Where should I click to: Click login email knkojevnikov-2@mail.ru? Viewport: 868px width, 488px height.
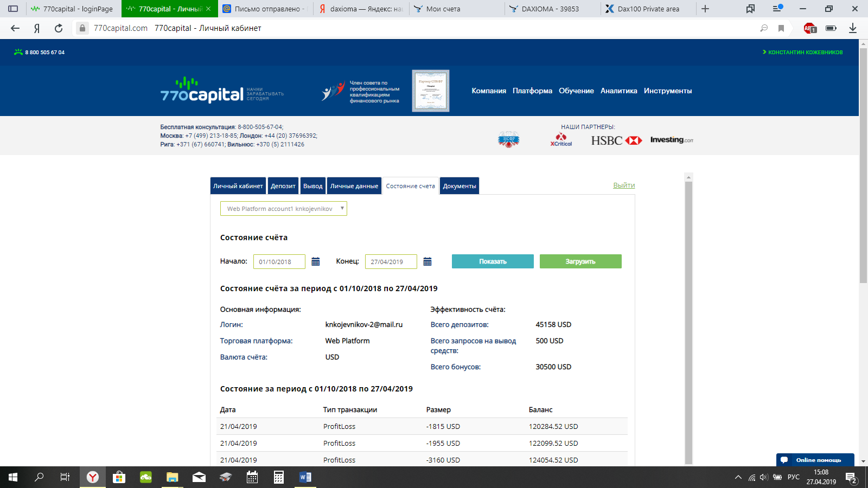364,325
